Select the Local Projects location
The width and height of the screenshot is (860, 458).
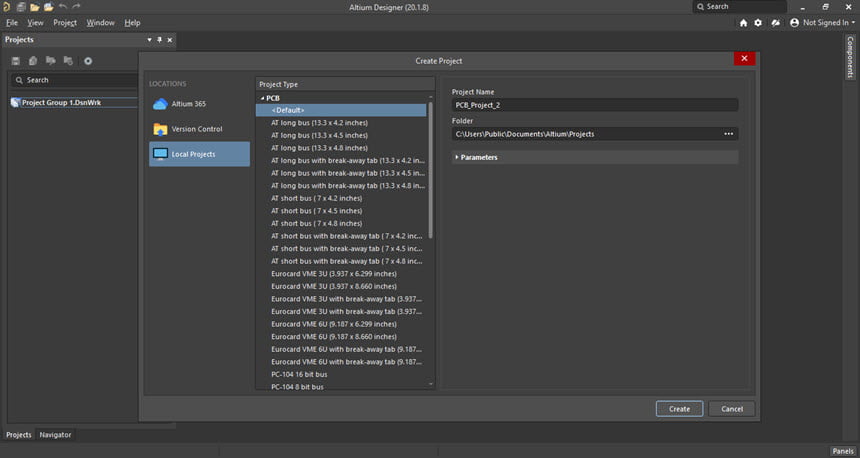tap(199, 154)
